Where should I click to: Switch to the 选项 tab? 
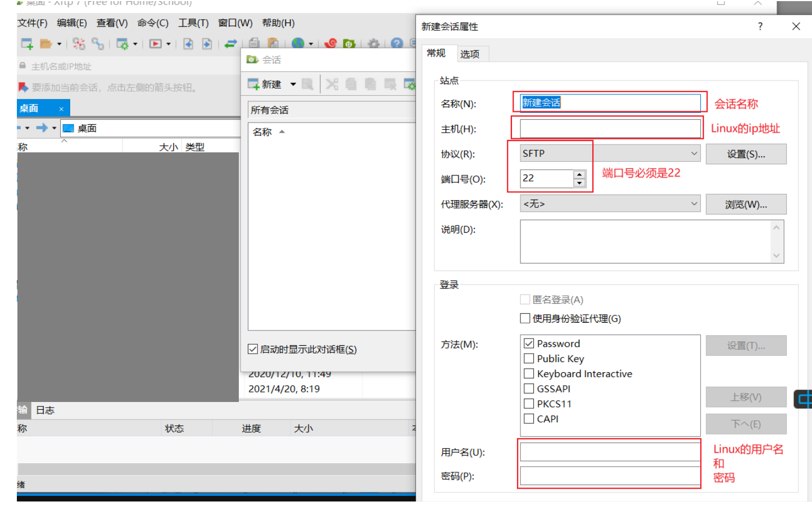tap(471, 53)
